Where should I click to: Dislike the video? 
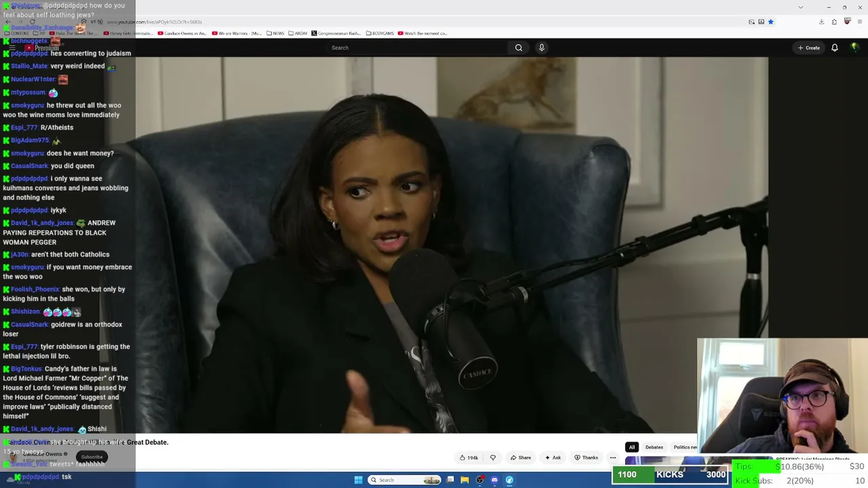point(493,457)
